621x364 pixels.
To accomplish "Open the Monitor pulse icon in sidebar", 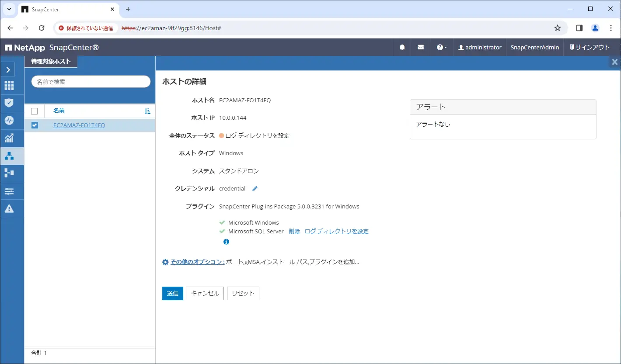I will click(9, 121).
